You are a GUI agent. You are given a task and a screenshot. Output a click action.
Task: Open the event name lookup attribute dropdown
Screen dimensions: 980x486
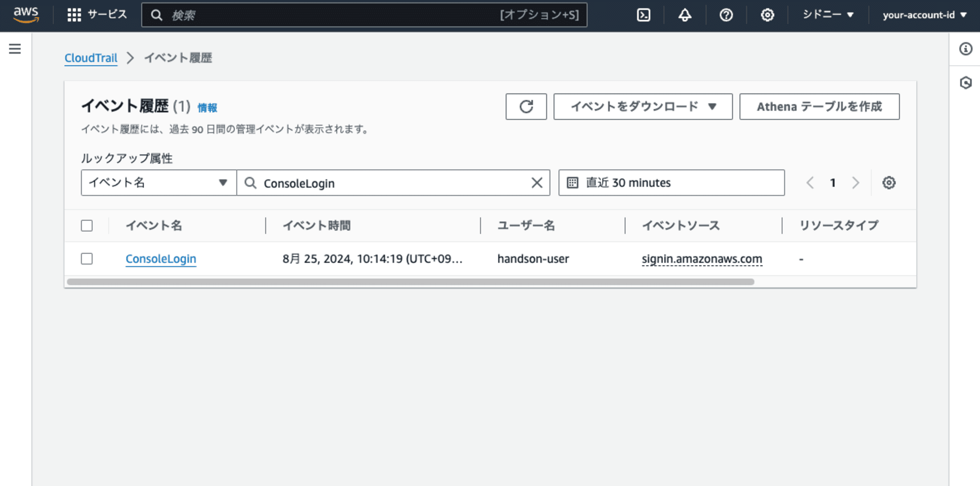click(x=159, y=183)
